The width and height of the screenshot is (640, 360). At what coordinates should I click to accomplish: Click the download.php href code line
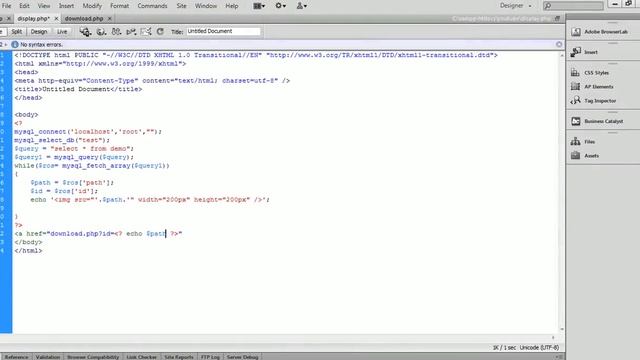[98, 233]
